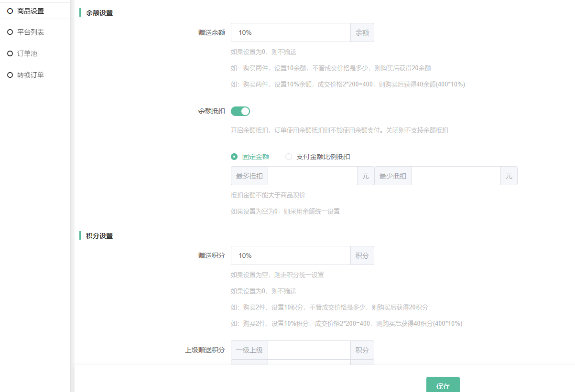Click the circle icon beside 商品设置

tap(10, 11)
